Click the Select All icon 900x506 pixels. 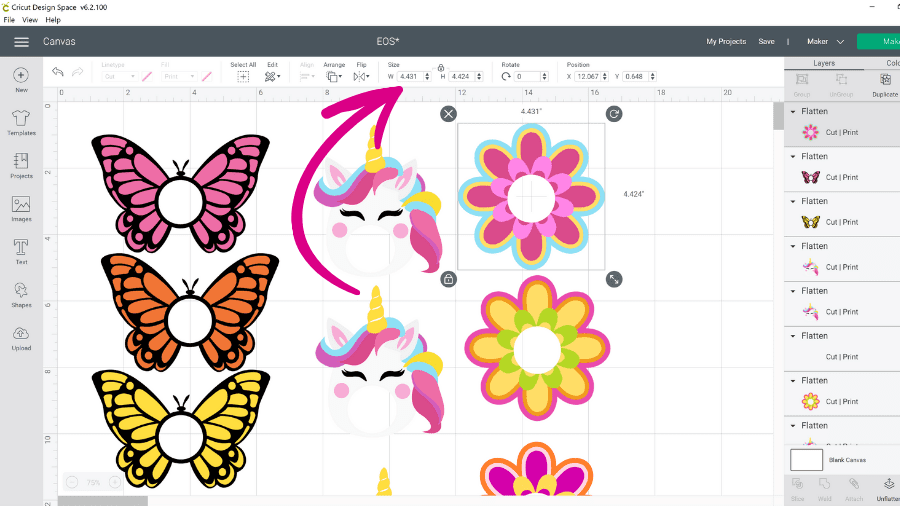click(x=243, y=77)
